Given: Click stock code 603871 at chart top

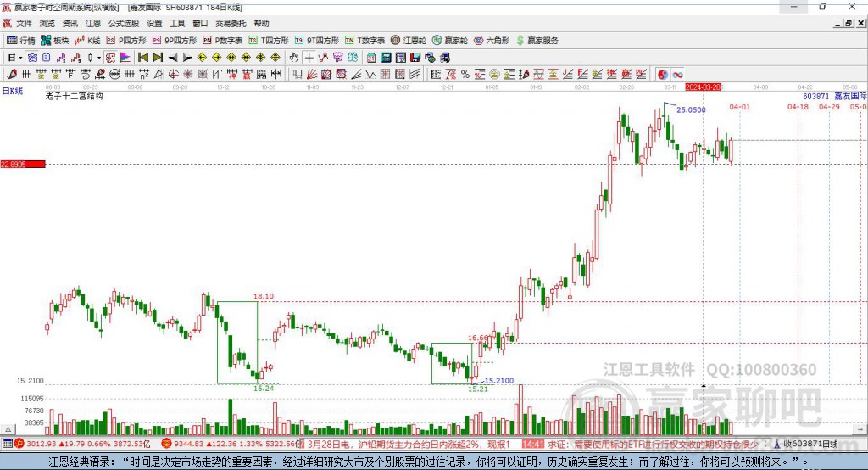Looking at the screenshot, I should pos(816,96).
